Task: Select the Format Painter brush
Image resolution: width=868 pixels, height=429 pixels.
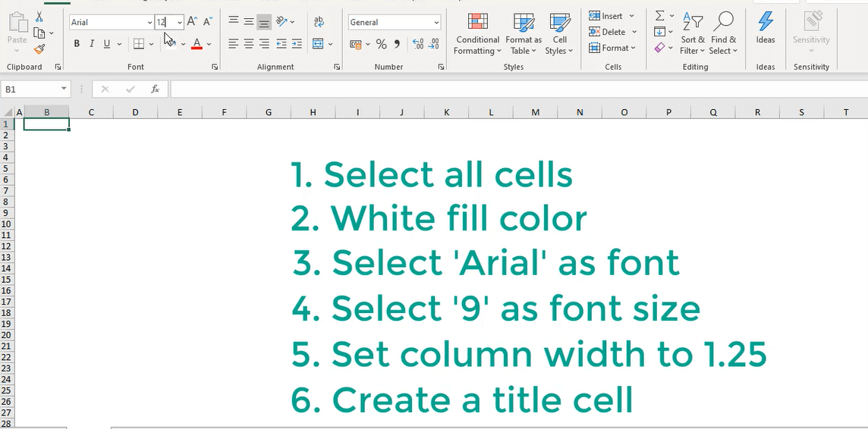Action: 39,49
